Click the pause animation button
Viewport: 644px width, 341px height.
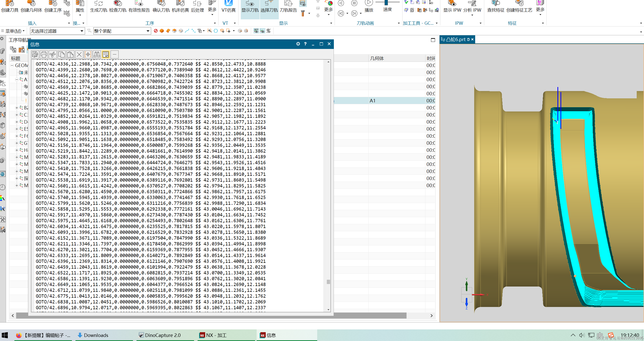pos(354,3)
